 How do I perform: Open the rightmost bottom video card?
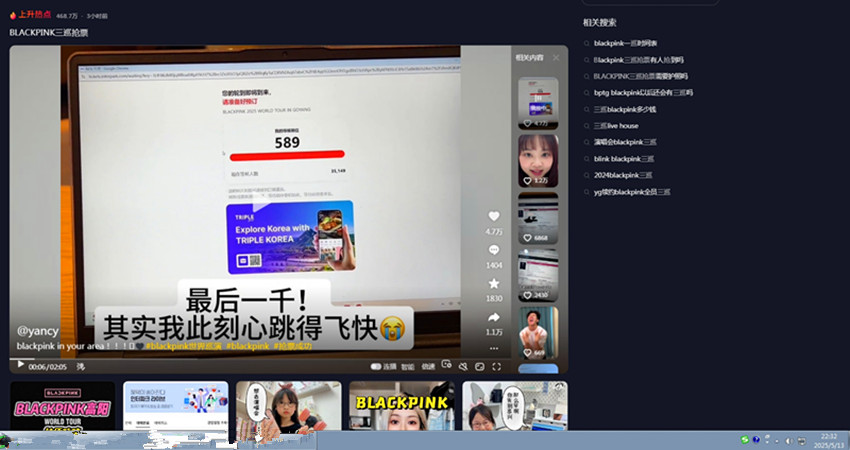(x=515, y=406)
